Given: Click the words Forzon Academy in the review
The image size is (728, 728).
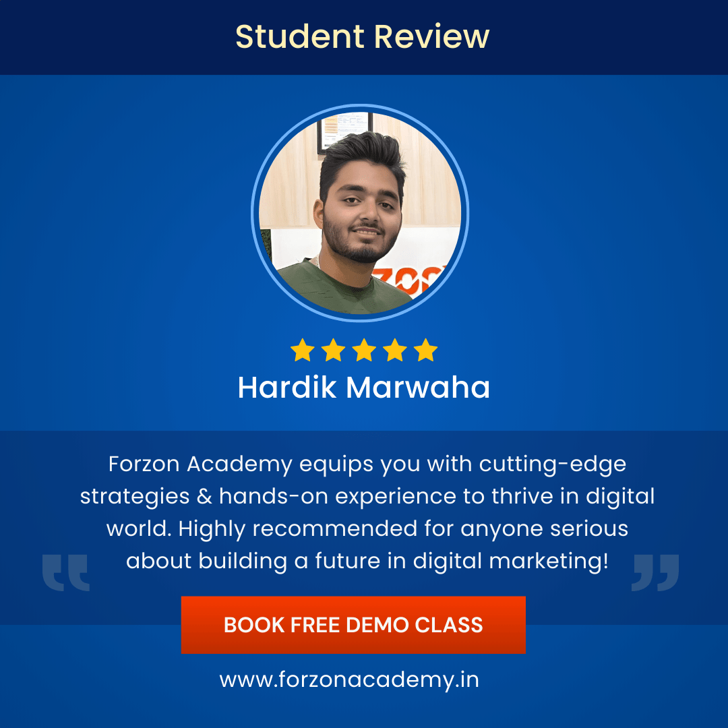Looking at the screenshot, I should pos(201,465).
